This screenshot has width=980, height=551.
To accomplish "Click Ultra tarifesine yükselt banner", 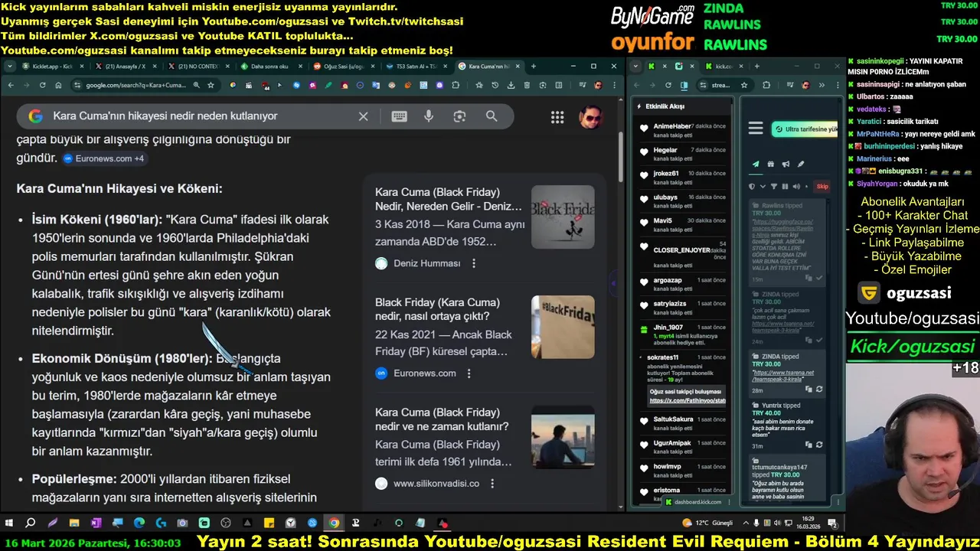I will pos(805,129).
